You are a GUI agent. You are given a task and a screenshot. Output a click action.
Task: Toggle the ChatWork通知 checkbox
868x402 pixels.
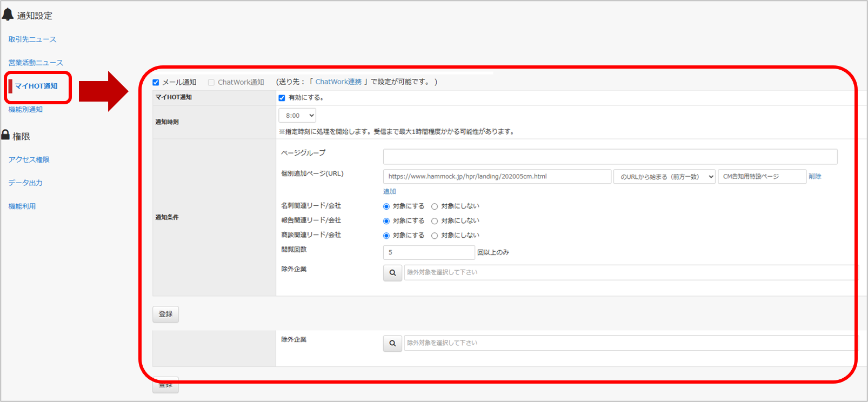[x=211, y=83]
